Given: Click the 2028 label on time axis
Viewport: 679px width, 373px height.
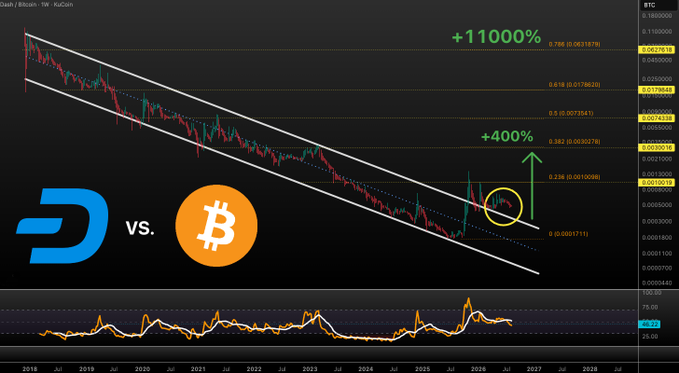Looking at the screenshot, I should click(589, 369).
